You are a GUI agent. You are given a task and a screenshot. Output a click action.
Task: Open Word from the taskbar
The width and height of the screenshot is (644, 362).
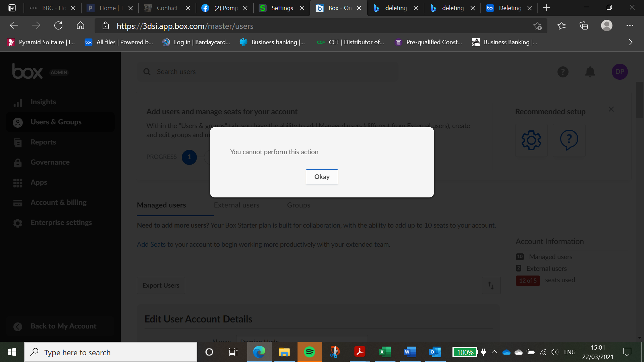point(410,352)
